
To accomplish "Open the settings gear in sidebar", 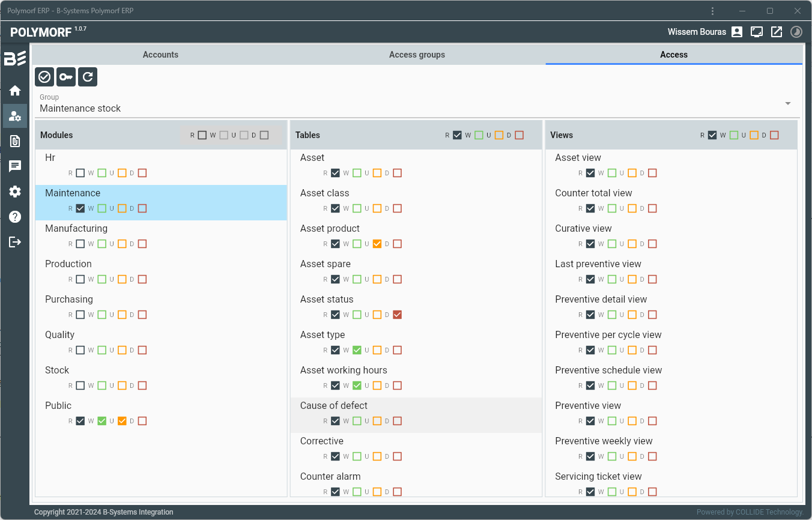I will tap(15, 192).
